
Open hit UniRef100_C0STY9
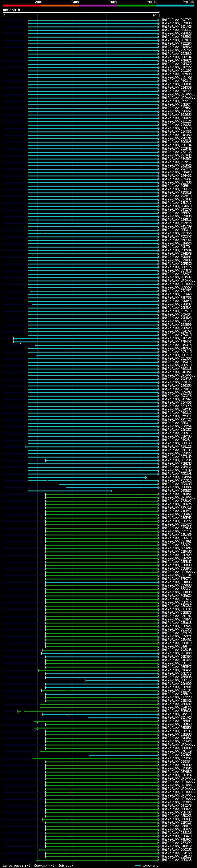177,20
